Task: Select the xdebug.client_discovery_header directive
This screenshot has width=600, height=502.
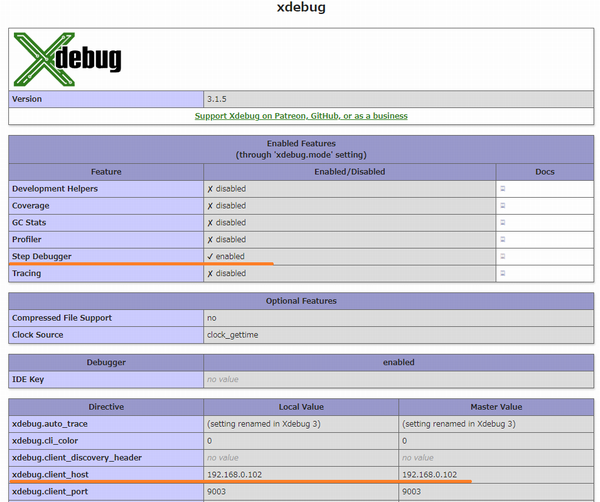Action: click(x=77, y=458)
